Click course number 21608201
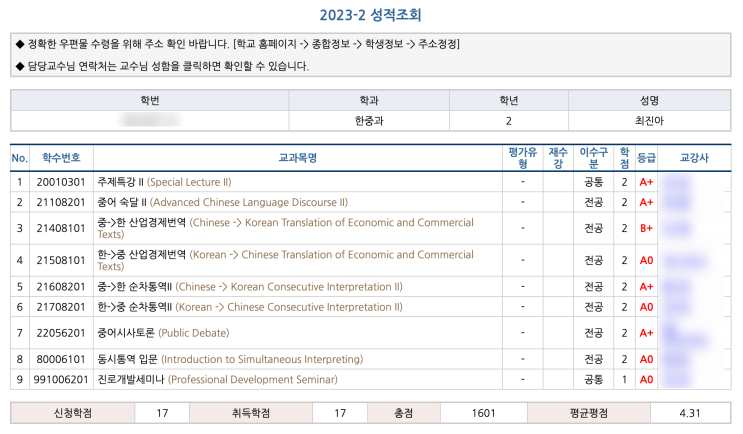The image size is (743, 434). coord(61,287)
